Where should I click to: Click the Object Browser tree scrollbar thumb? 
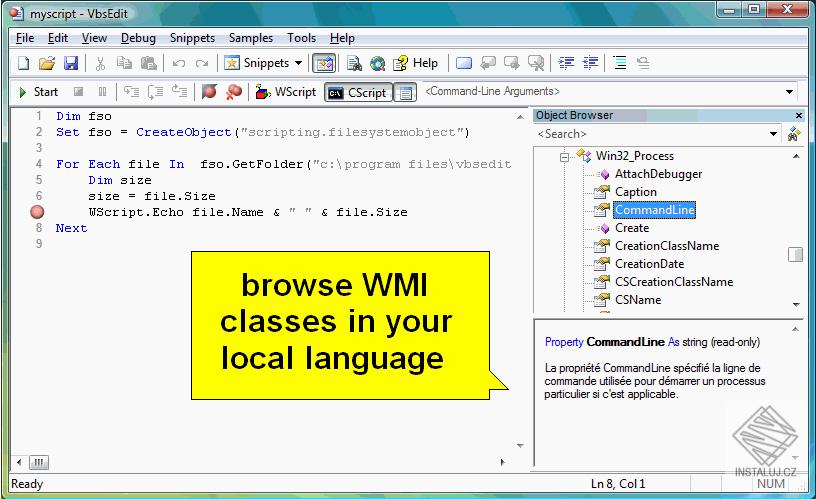[796, 254]
